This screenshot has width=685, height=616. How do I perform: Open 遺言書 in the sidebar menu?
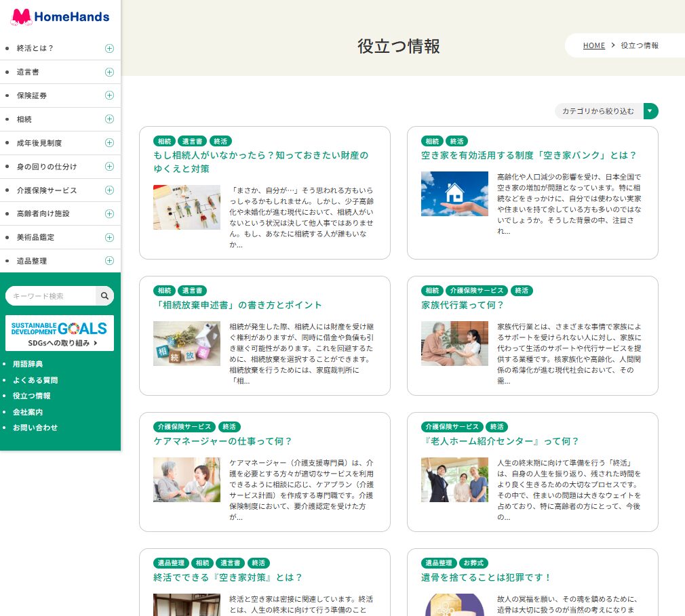pyautogui.click(x=28, y=72)
